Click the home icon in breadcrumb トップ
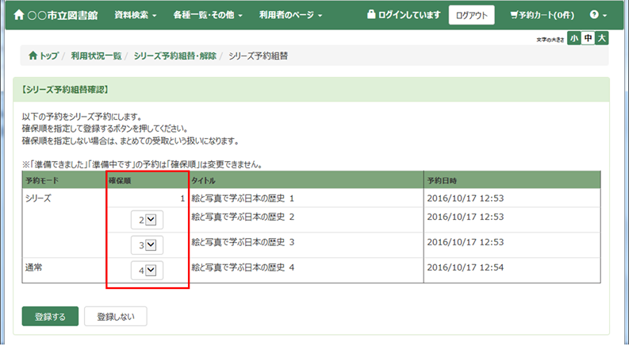Viewport: 644px width, 354px height. (33, 56)
